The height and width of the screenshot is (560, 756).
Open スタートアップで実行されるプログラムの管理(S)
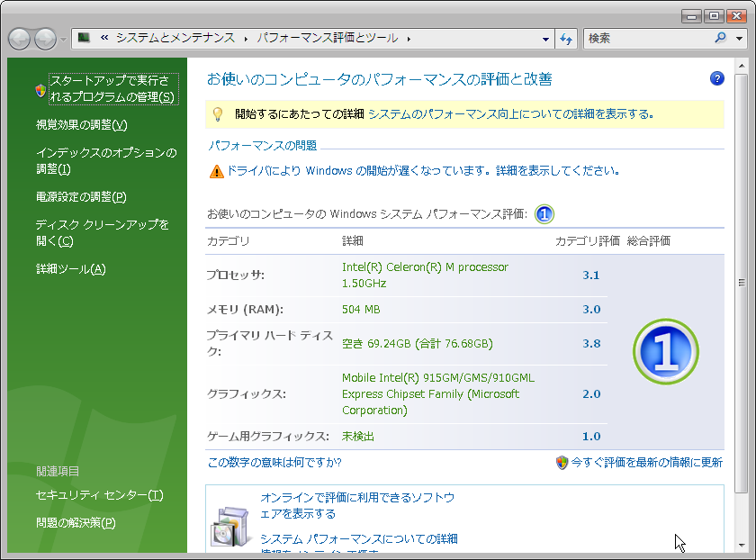(x=113, y=89)
